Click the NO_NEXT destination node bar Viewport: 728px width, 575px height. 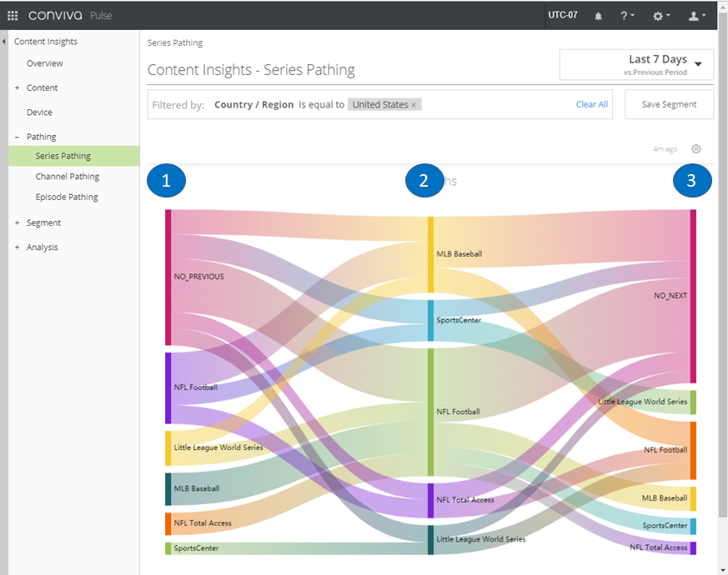[693, 296]
